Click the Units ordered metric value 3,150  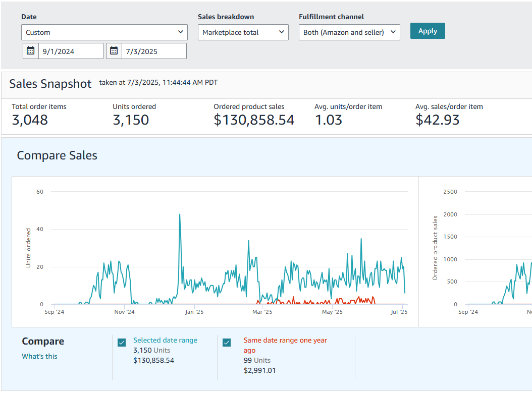(126, 120)
